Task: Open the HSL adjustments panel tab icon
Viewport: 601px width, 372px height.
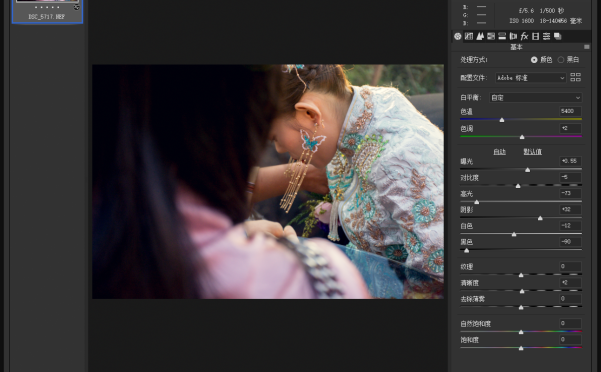Action: pos(491,36)
